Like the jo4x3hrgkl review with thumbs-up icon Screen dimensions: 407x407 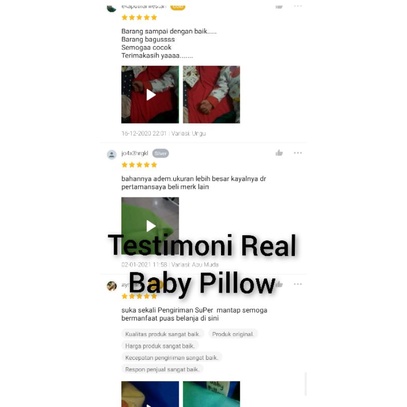[x=279, y=153]
